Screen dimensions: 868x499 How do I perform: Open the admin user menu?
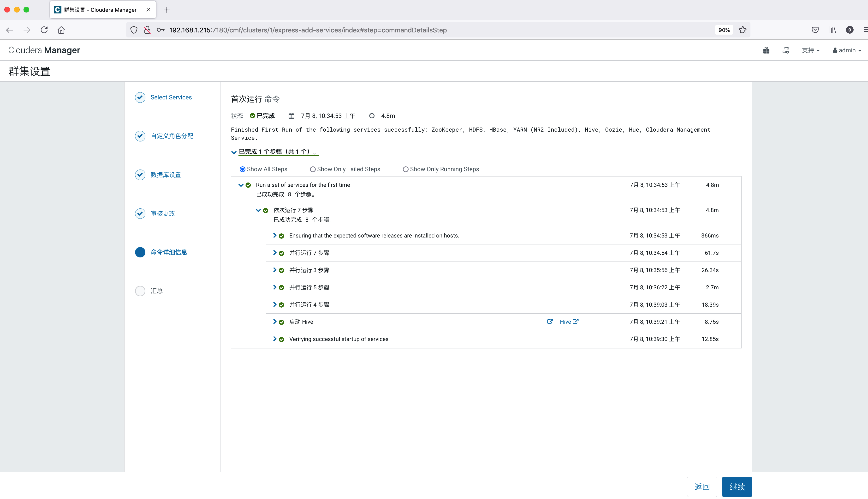point(847,50)
